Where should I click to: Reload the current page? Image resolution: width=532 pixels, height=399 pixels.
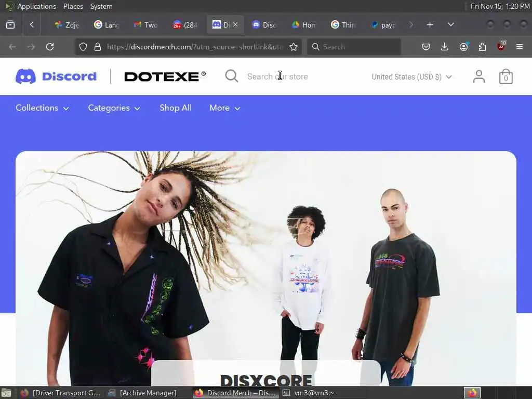coord(50,47)
